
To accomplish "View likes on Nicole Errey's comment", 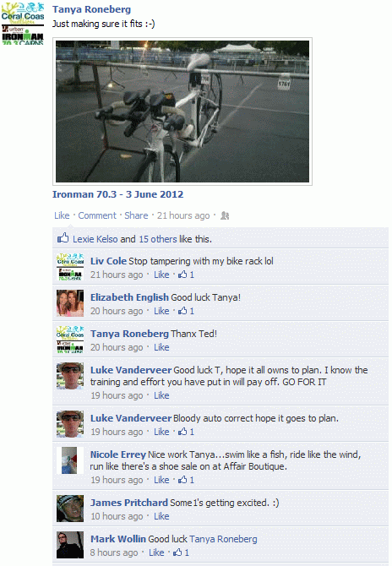I will 186,480.
